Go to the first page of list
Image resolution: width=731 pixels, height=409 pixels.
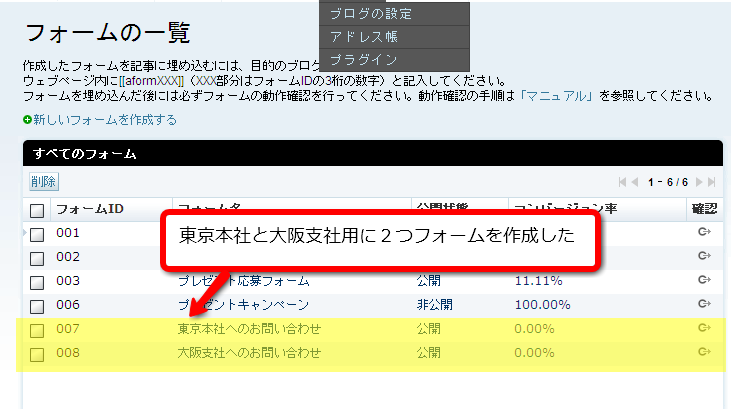(622, 182)
